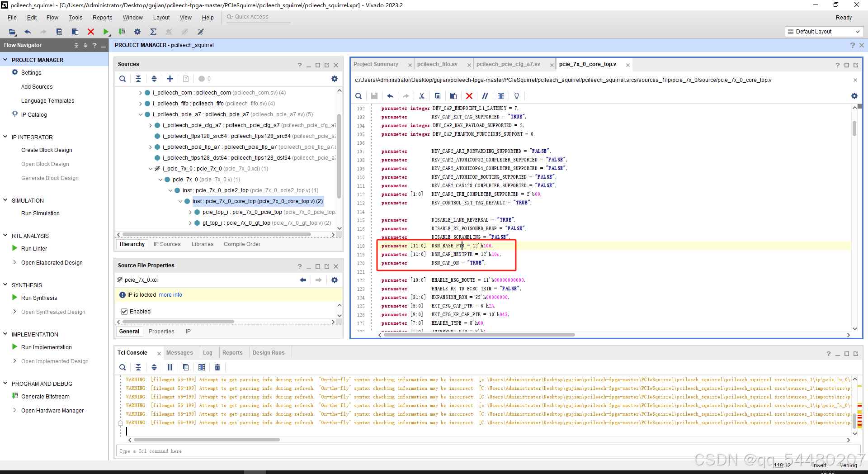Switch to Compile Order tab
868x474 pixels.
tap(242, 244)
